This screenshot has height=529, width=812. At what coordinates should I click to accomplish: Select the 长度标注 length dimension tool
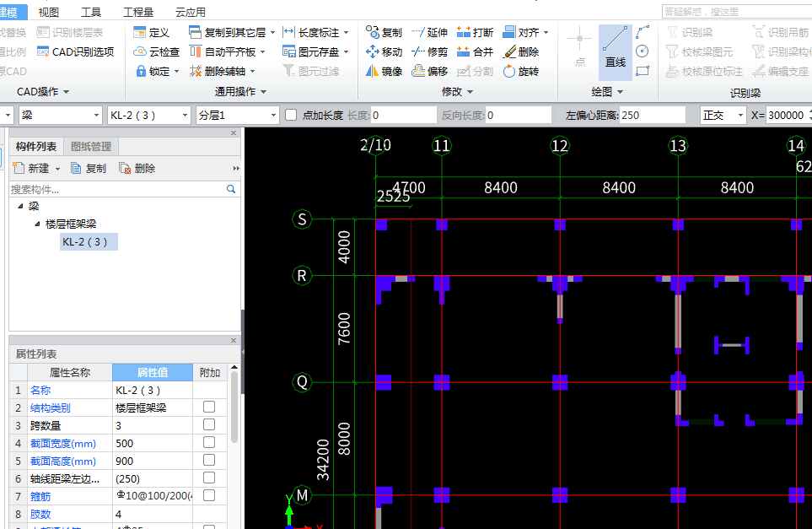315,33
